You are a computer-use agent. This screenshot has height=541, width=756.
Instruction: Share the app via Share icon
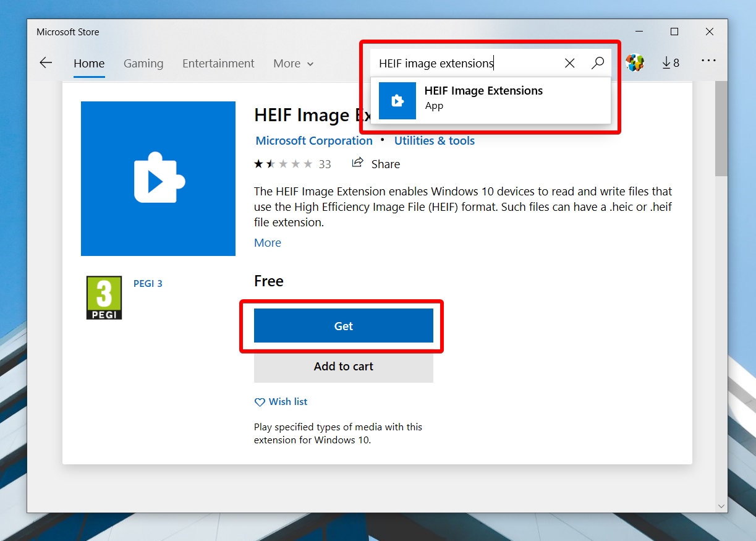[357, 163]
